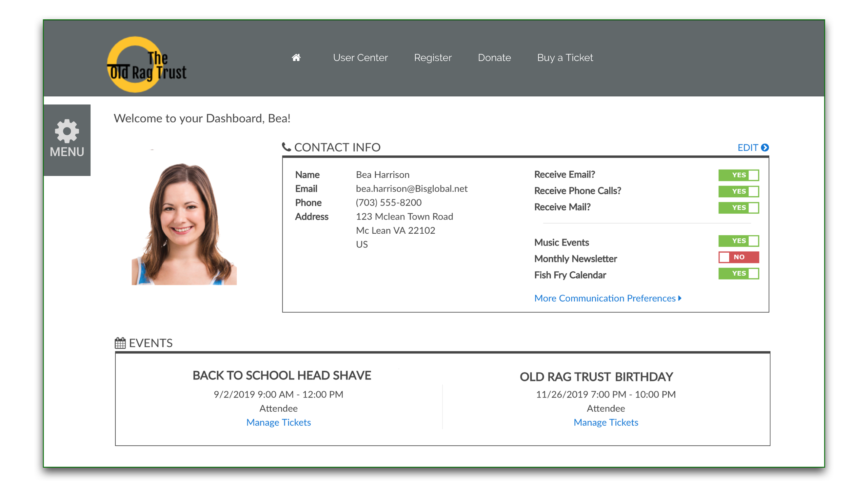Enable the Monthly Newsletter switch

[x=738, y=257]
